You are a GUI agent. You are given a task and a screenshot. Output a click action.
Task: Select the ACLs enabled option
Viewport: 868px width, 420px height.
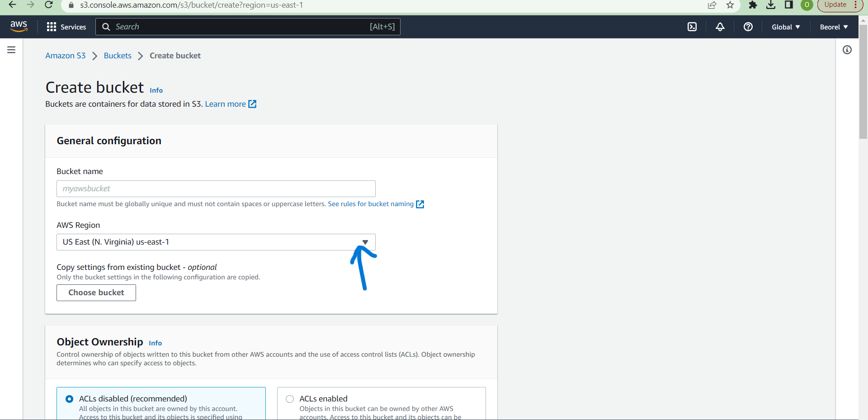290,399
